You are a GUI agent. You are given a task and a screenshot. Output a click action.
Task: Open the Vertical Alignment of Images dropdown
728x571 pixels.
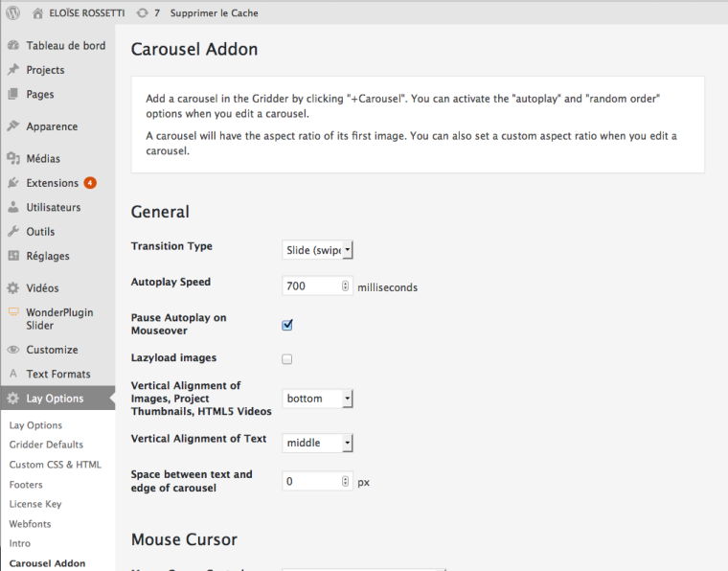click(x=318, y=399)
